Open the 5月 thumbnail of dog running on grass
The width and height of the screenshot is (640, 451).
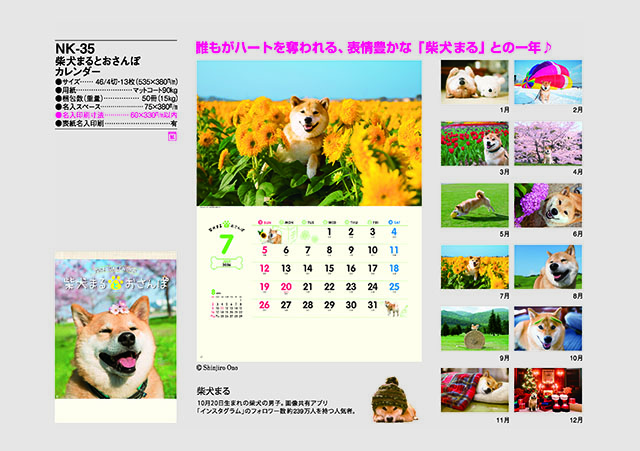click(475, 205)
